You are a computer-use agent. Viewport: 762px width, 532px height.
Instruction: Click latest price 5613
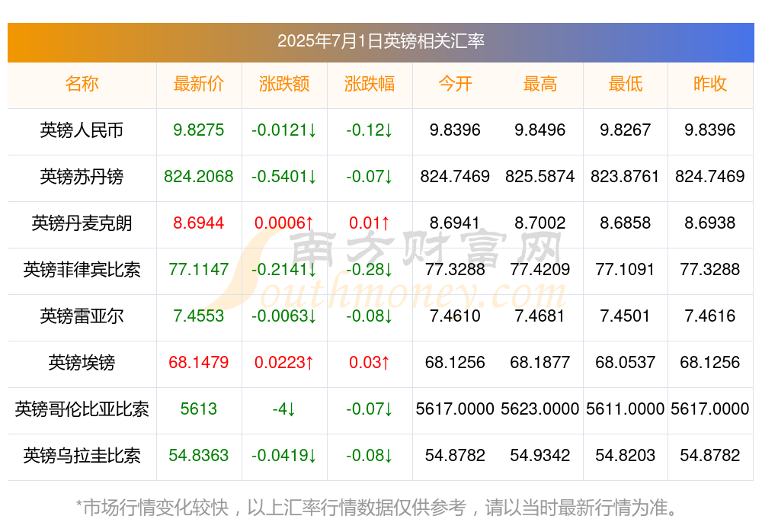point(199,409)
